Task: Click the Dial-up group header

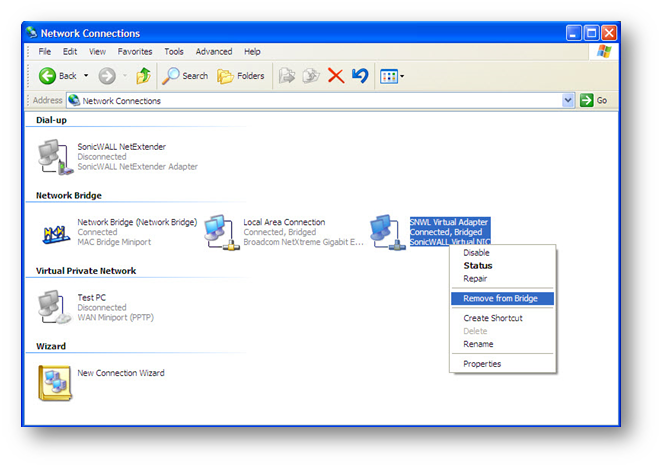Action: coord(51,120)
